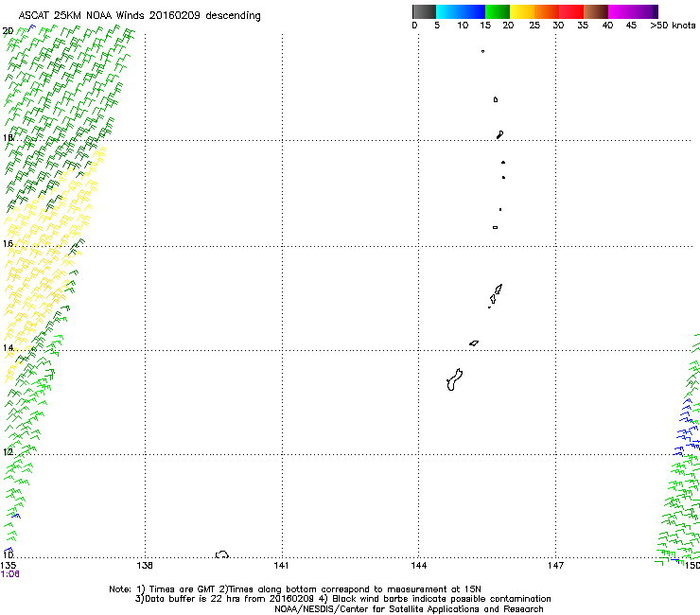Click the island outline on the 18N line
700x615 pixels.
click(500, 134)
